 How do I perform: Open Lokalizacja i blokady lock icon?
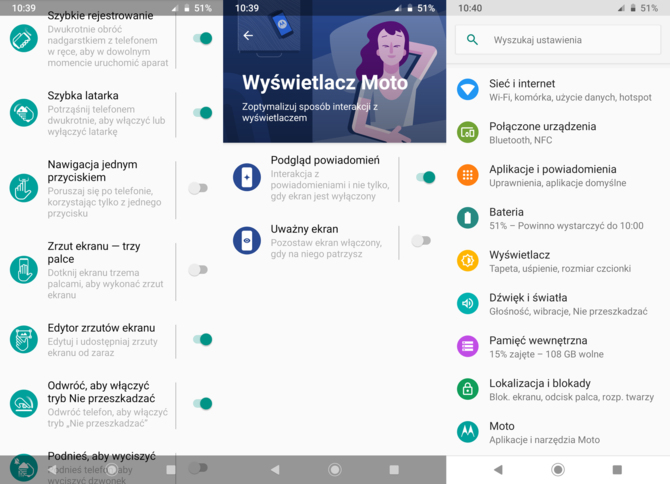coord(468,389)
